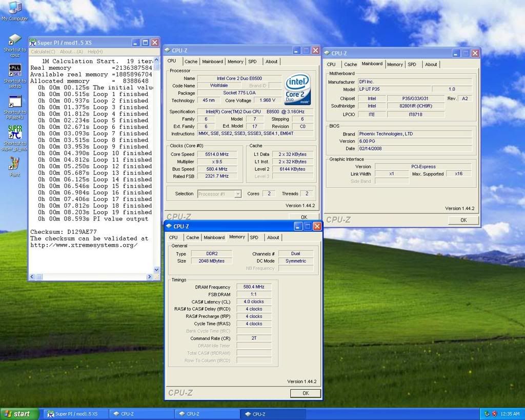
Task: Open SPD tab in CPU-Z mainboard window
Action: [x=412, y=64]
